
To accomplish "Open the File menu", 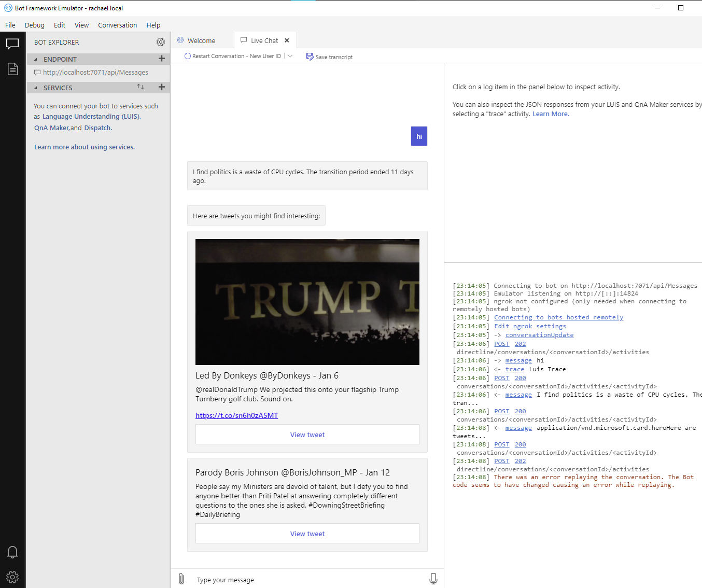I will coord(10,25).
